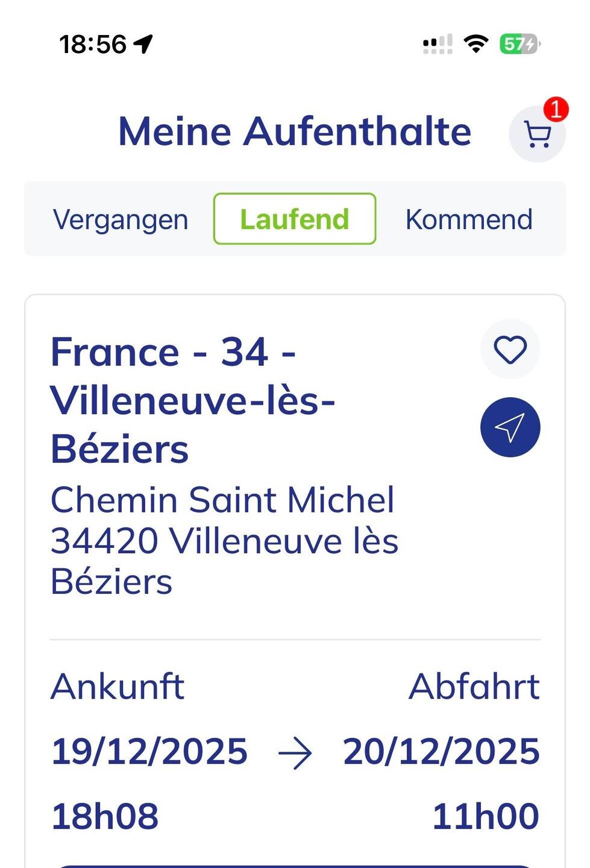The image size is (590, 868).
Task: Tap the Wi-Fi status icon
Action: coord(475,44)
